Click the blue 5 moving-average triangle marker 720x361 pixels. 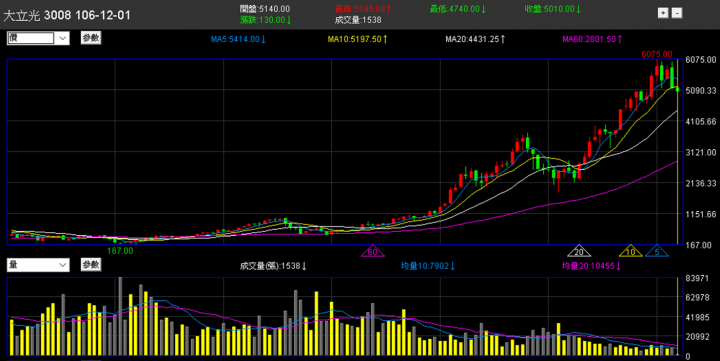click(x=657, y=251)
